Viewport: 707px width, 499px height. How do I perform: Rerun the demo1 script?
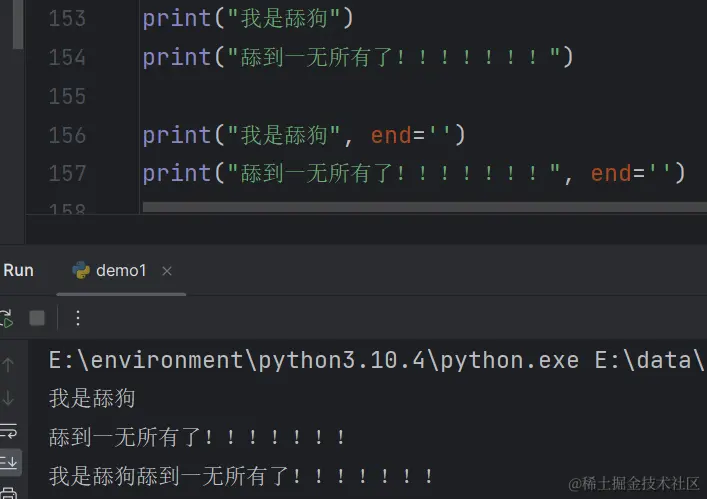pyautogui.click(x=6, y=318)
